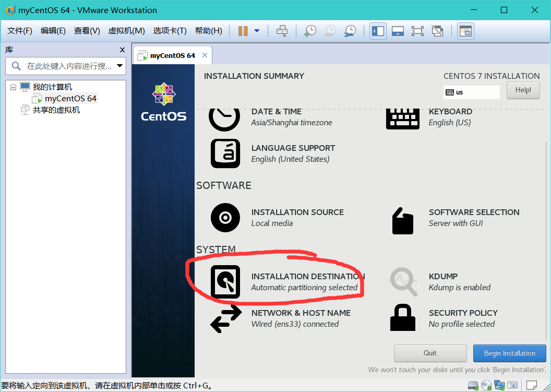
Task: Toggle the library sidebar view icon
Action: point(378,31)
